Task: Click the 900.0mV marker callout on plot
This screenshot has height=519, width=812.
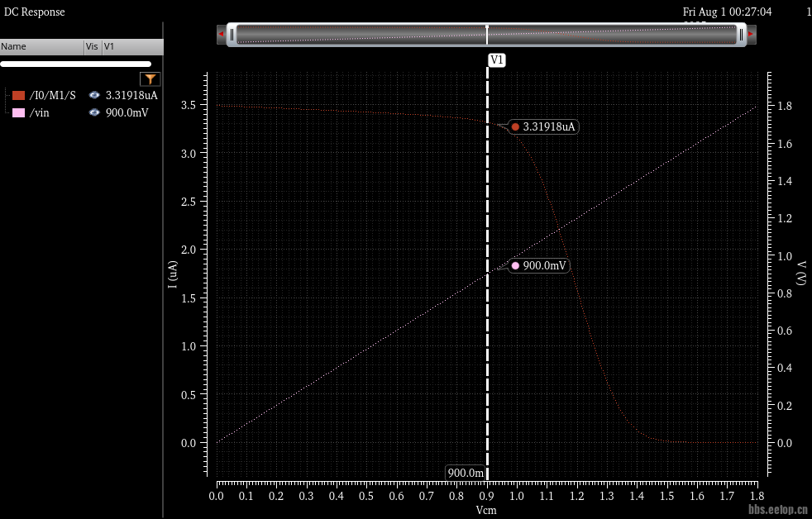Action: pos(539,266)
